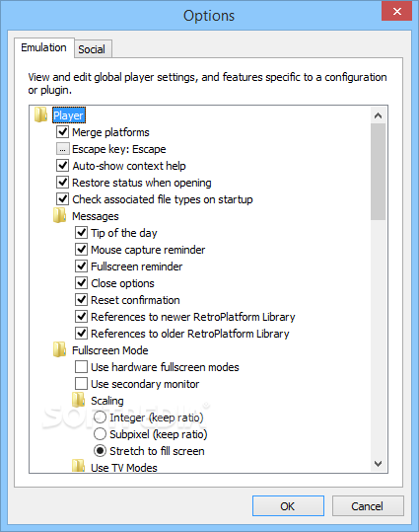Screen dimensions: 419x532
Task: Click scrollbar down arrow
Action: [x=378, y=464]
